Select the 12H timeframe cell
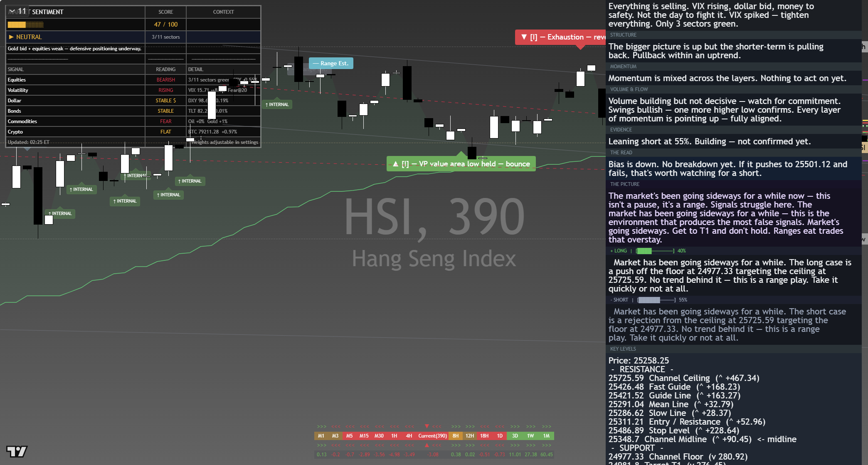 [x=470, y=436]
